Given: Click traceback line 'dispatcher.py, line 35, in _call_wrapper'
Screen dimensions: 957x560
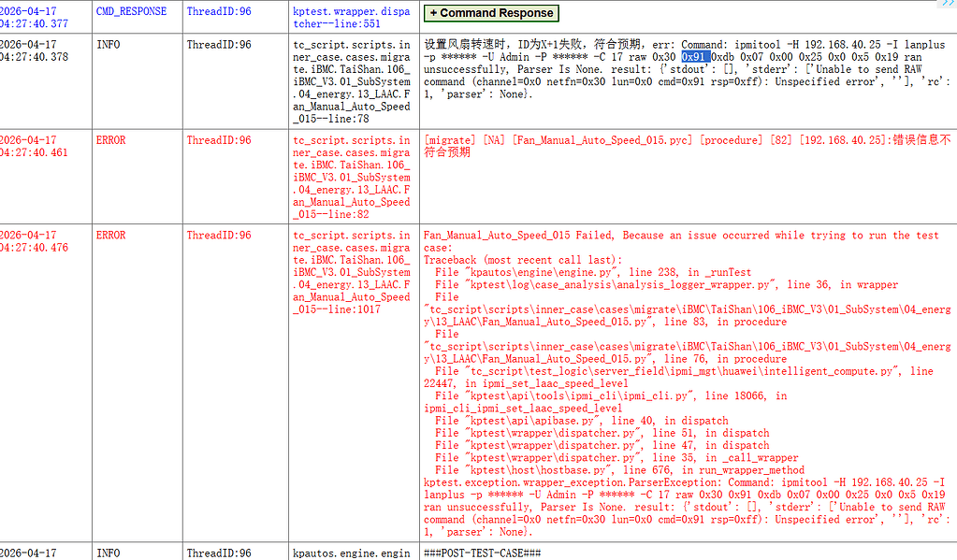Looking at the screenshot, I should 616,457.
